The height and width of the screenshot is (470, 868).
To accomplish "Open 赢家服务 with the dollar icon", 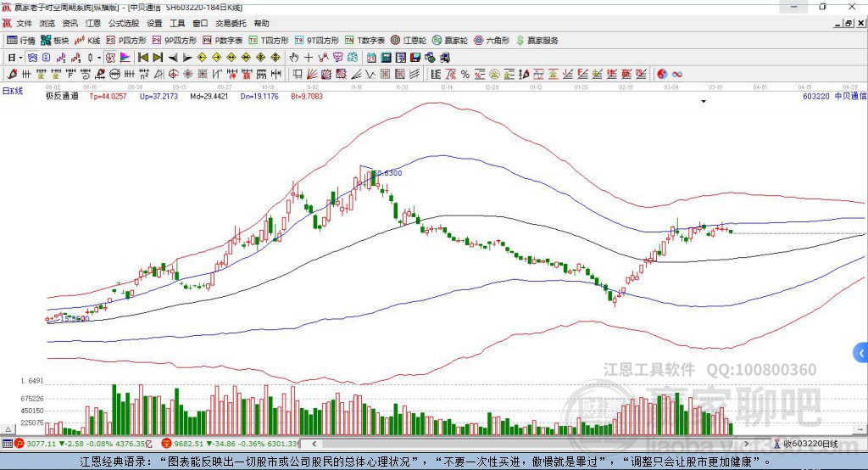I will pos(537,41).
